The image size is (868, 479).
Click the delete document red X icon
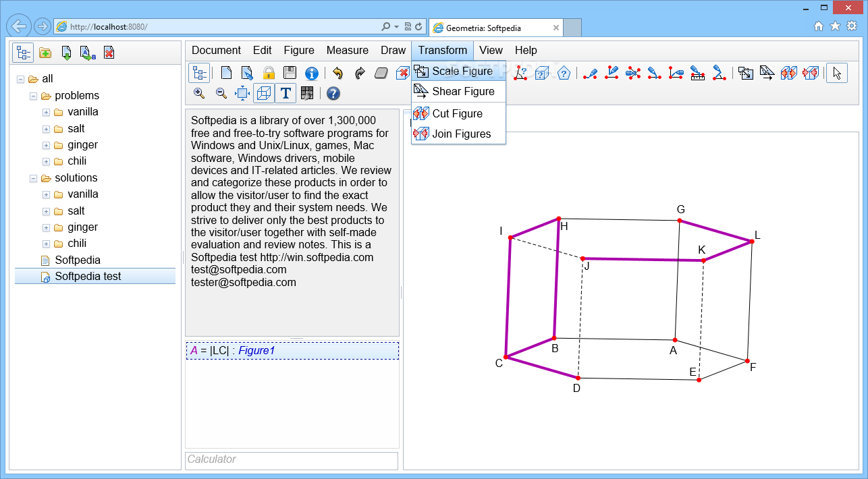pos(109,53)
